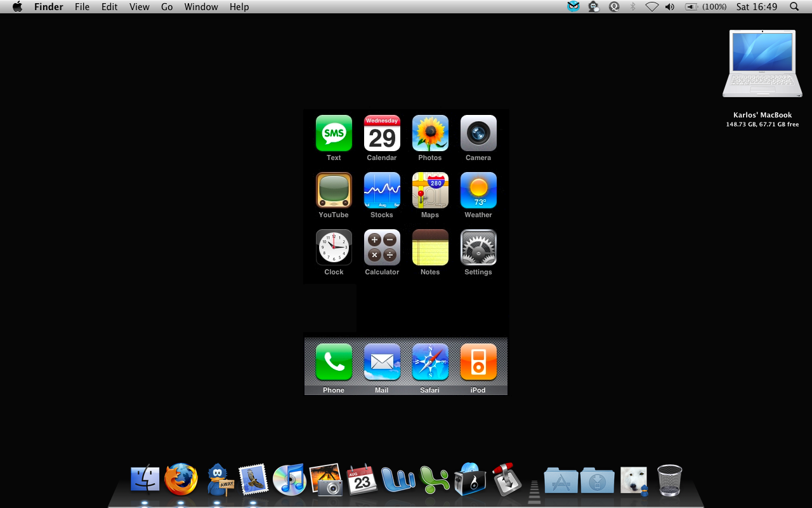
Task: Launch iTunes from the Dock
Action: (x=290, y=479)
